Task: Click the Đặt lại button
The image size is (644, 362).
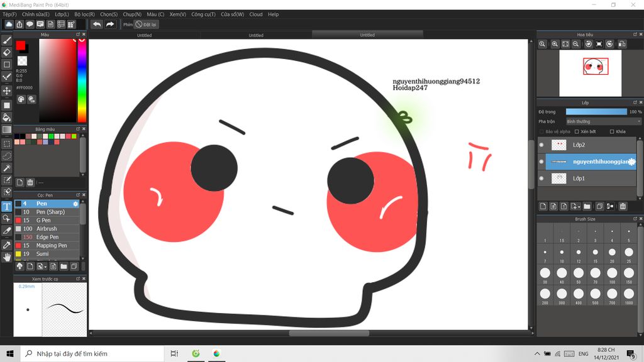Action: [x=146, y=25]
